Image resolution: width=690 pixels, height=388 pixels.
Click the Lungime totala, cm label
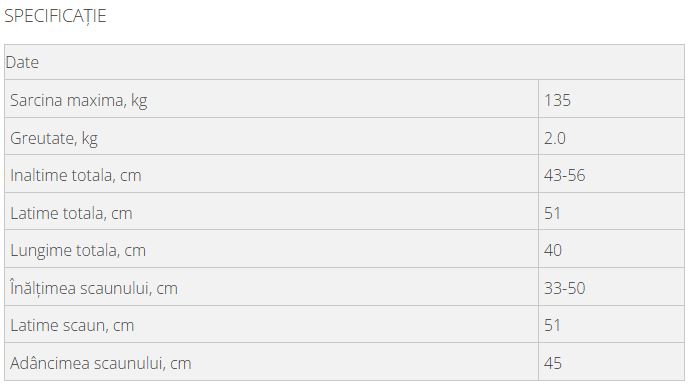[78, 251]
